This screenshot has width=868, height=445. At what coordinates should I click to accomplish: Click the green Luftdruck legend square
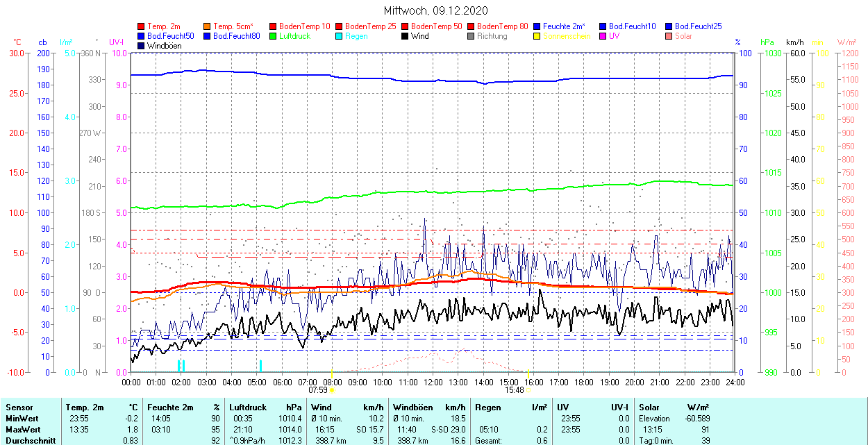point(274,36)
